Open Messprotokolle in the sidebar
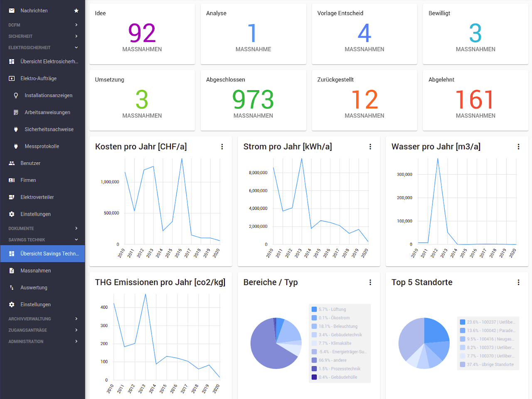Viewport: 532px width, 399px height. pyautogui.click(x=42, y=146)
